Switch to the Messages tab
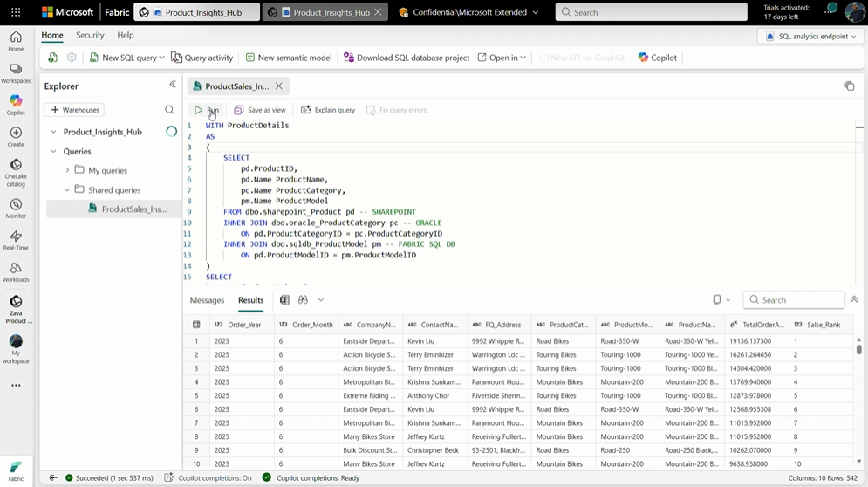The height and width of the screenshot is (487, 868). coord(207,300)
